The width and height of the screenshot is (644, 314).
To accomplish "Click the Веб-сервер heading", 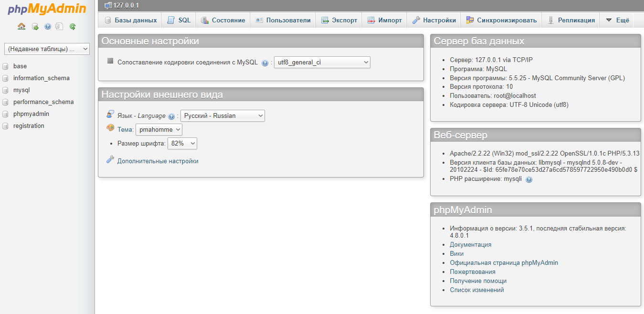I will click(461, 135).
